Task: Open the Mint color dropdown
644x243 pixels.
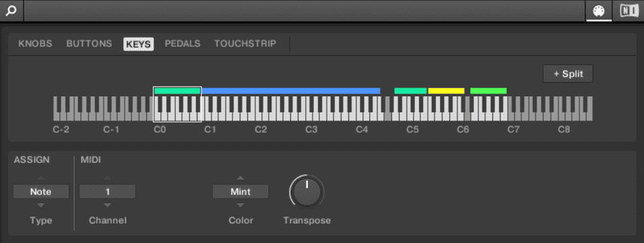Action: click(240, 192)
